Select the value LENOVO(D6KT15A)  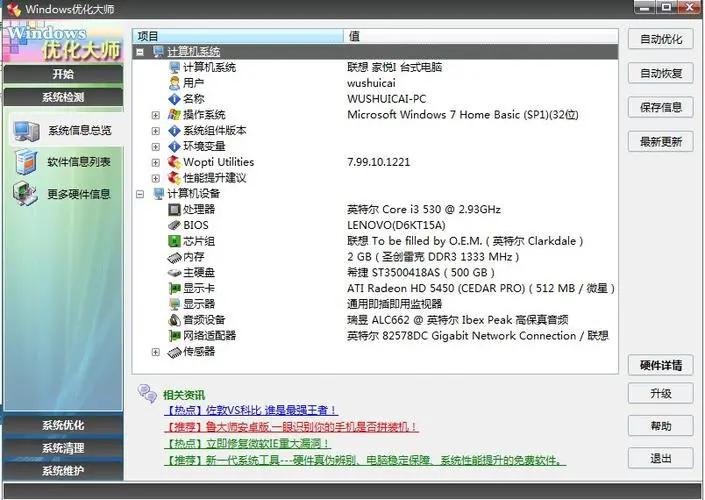click(x=396, y=225)
